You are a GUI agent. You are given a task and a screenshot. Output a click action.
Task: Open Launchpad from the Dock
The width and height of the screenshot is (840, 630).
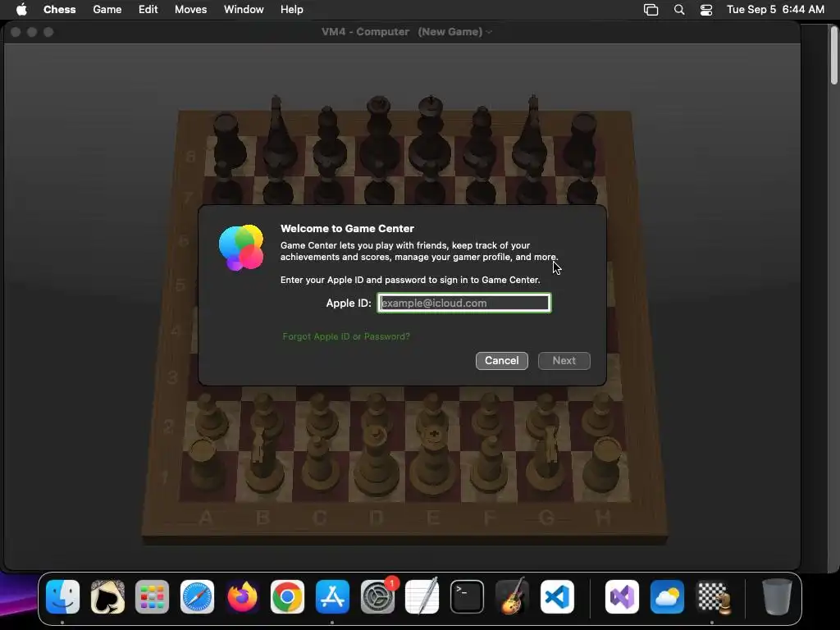pyautogui.click(x=152, y=597)
